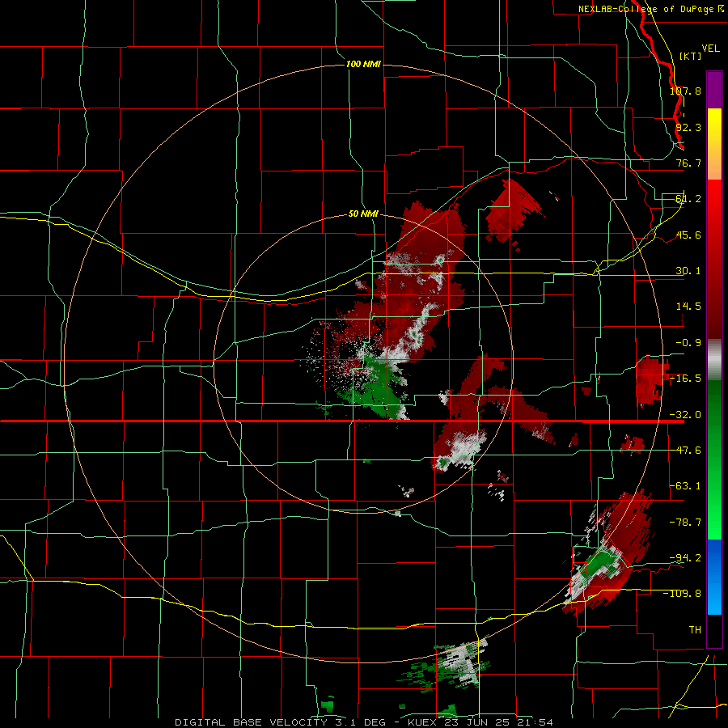The height and width of the screenshot is (728, 728).
Task: Select the 92.3 legend value
Action: [x=688, y=127]
